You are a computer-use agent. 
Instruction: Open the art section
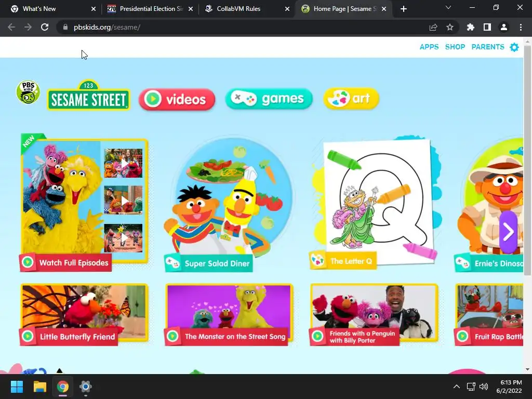[351, 99]
